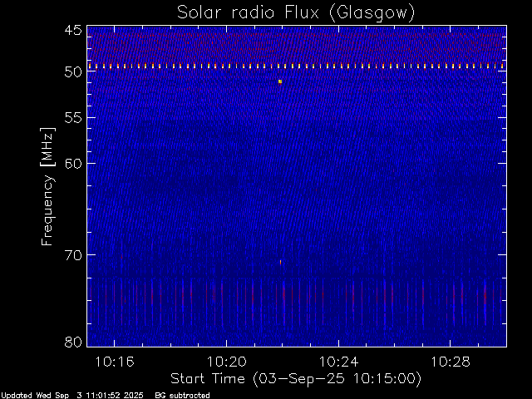The image size is (532, 399).
Task: Click the 'Start Time (03-Sep-25 10:15:00)' label
Action: point(296,378)
